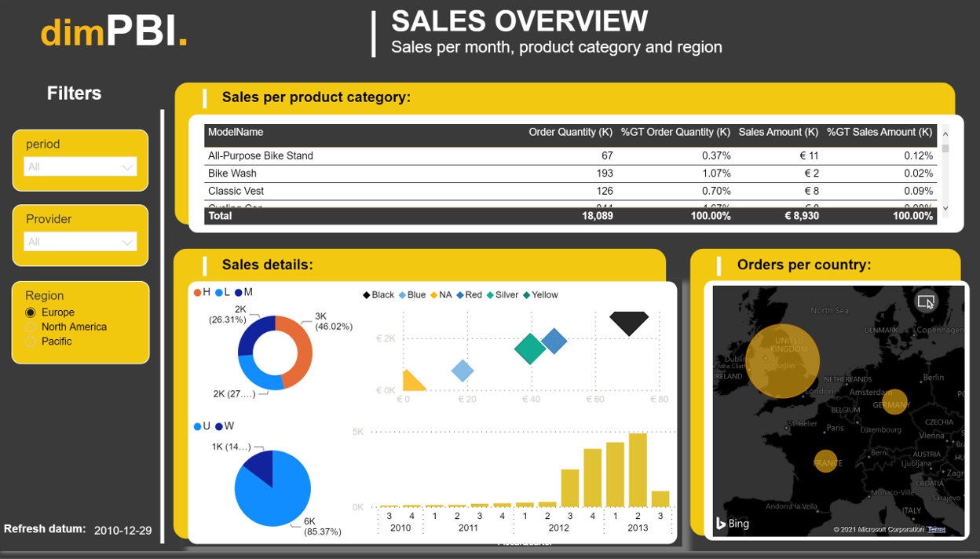This screenshot has width=980, height=559.
Task: Select the 2013 quarter 3 bar
Action: pos(661,499)
